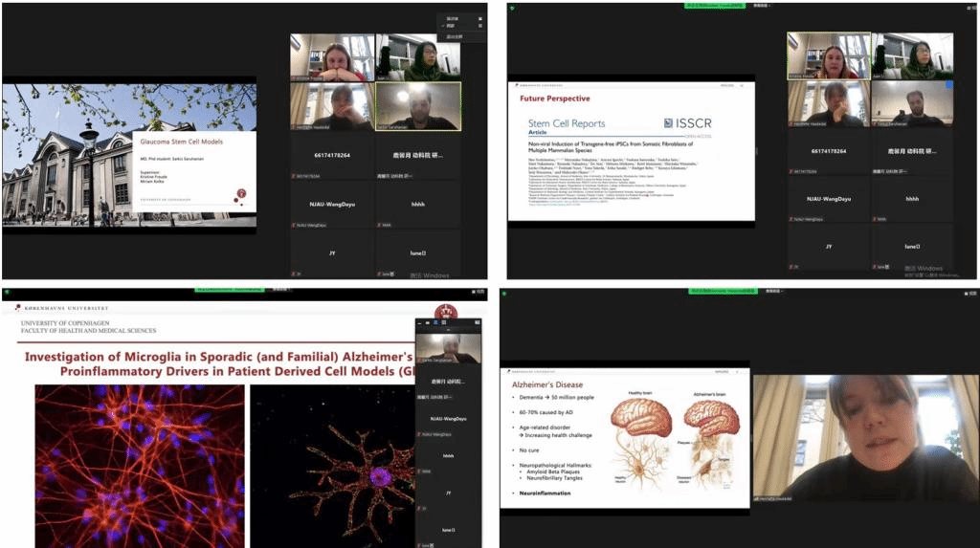This screenshot has width=980, height=548.
Task: Choose the bottom entry in view popup menu
Action: tap(452, 36)
